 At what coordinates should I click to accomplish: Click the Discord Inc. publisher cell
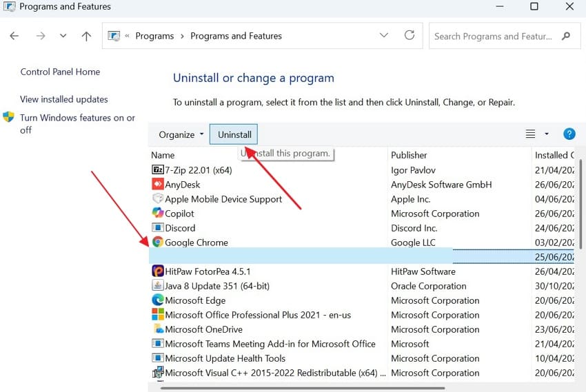[414, 228]
